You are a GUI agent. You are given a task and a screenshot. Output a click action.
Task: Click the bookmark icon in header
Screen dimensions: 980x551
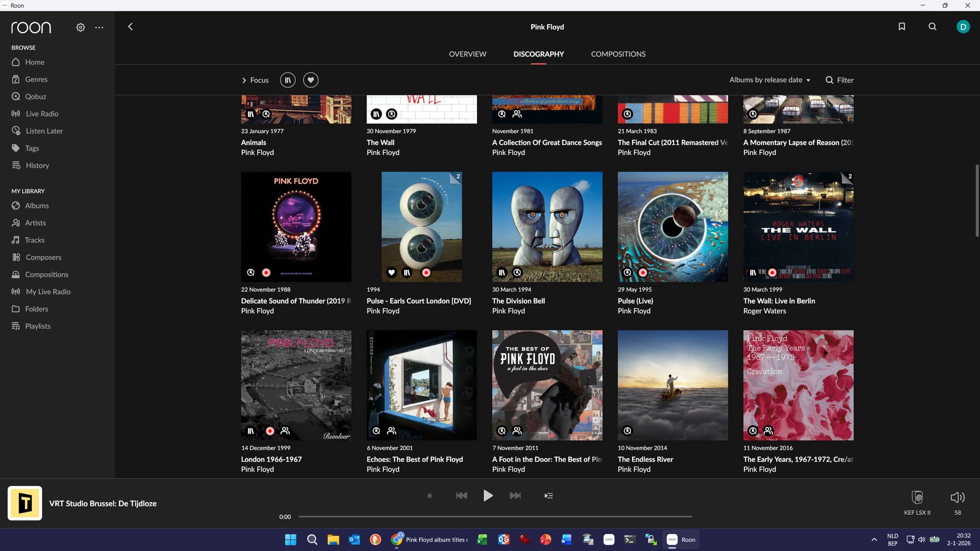pyautogui.click(x=901, y=27)
